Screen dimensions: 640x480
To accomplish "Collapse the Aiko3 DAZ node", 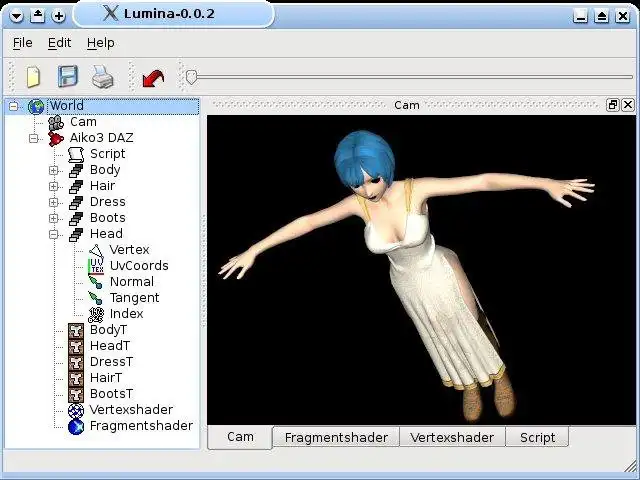I will [33, 138].
